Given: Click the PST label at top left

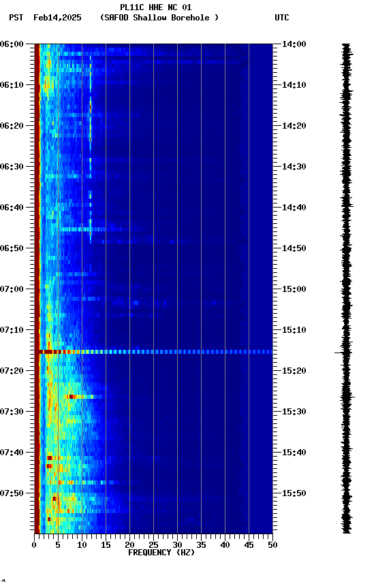Looking at the screenshot, I should (x=16, y=18).
